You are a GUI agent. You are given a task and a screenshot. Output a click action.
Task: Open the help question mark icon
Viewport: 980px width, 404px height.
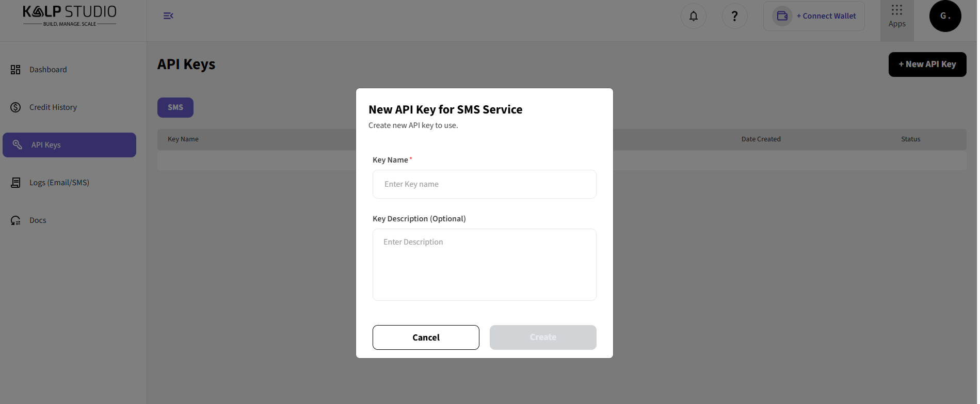click(x=735, y=16)
